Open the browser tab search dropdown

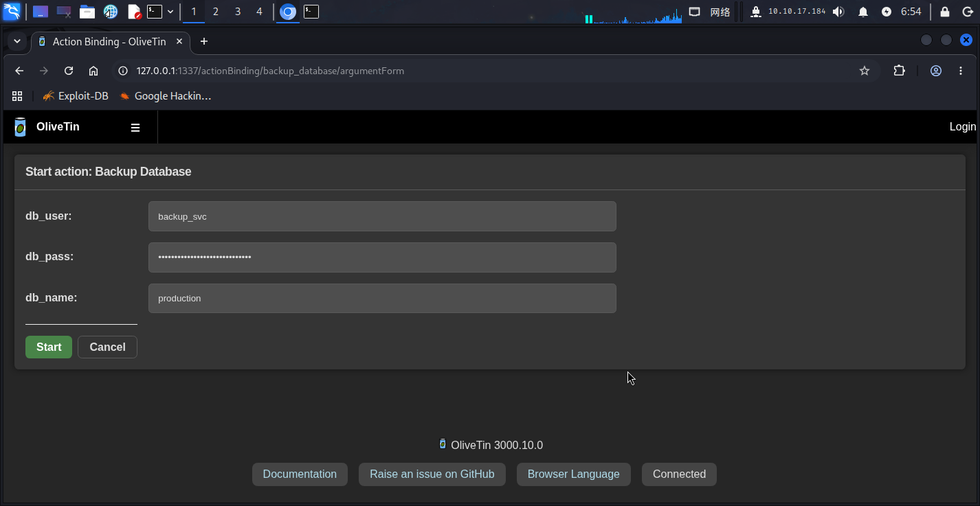coord(17,41)
